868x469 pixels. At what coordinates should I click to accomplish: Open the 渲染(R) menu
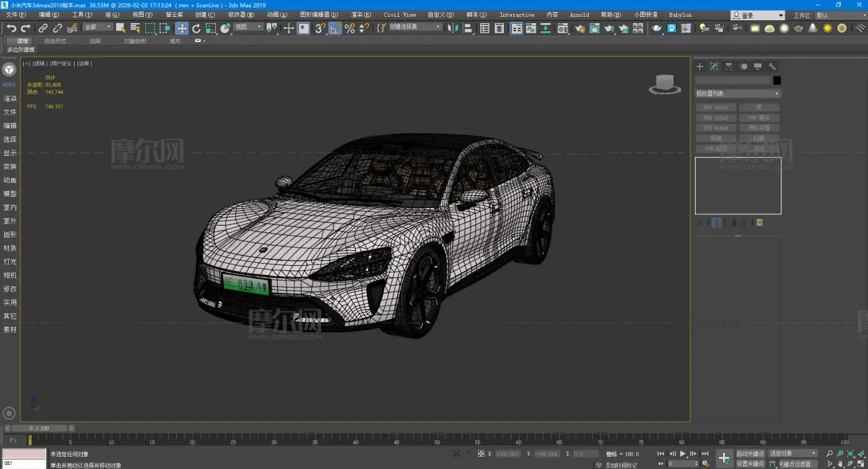coord(361,15)
